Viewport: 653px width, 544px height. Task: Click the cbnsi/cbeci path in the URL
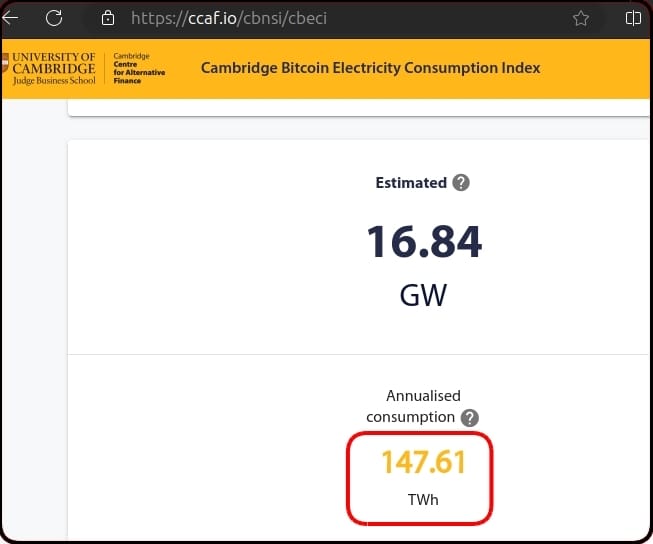[285, 18]
